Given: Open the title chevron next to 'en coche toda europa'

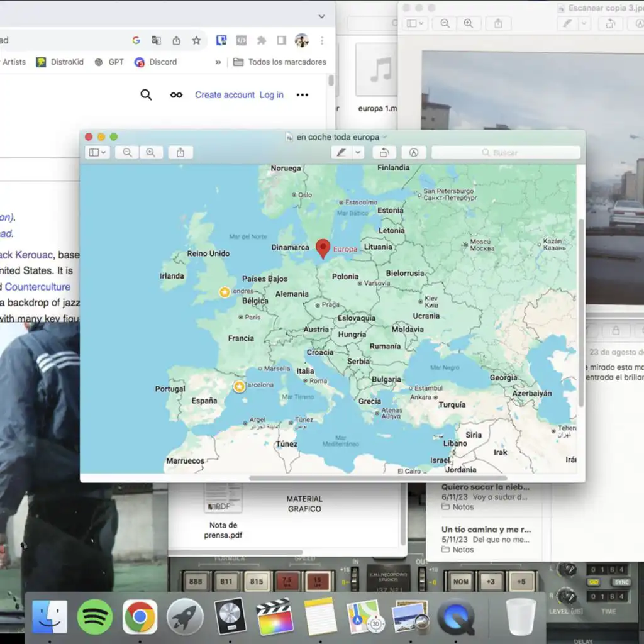Looking at the screenshot, I should [x=385, y=137].
